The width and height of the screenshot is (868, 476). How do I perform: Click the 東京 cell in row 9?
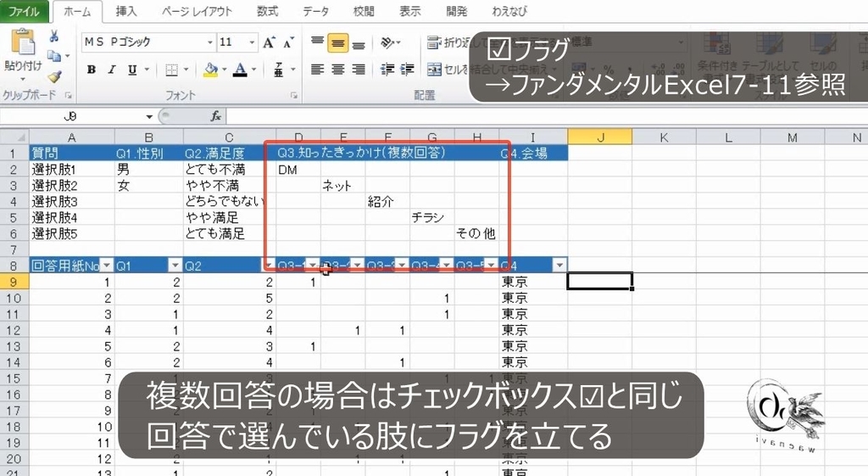point(533,282)
